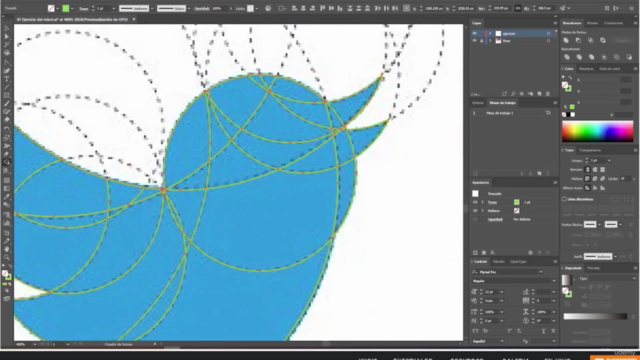Click last Pathfinders row icon (Minus Back)

click(629, 57)
